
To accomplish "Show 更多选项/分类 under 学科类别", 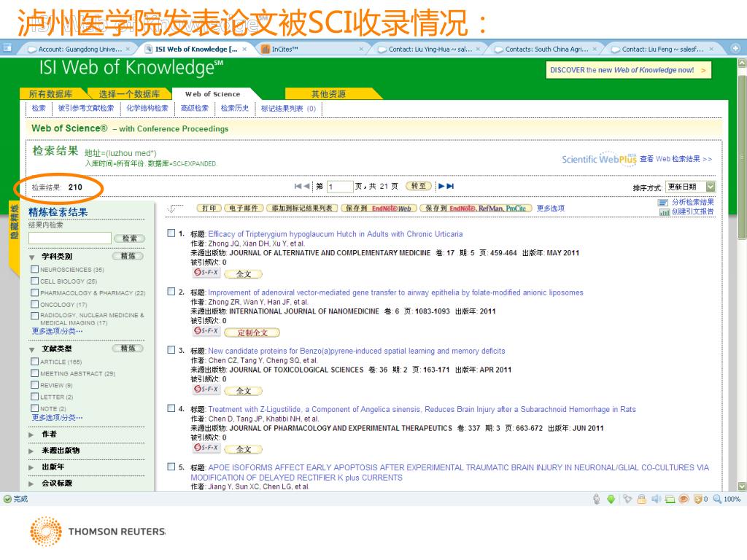I will [x=57, y=332].
